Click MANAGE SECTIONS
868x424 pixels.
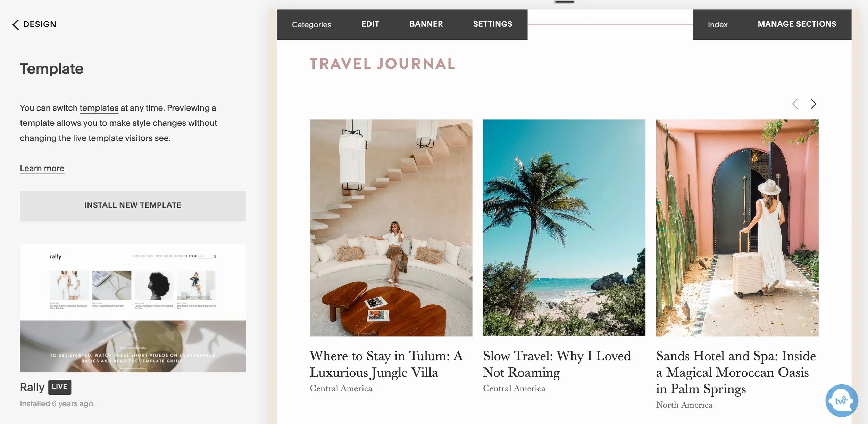[x=797, y=24]
